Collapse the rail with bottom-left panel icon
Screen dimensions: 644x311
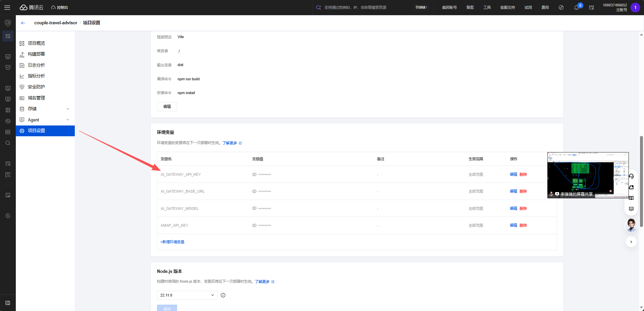click(x=8, y=303)
